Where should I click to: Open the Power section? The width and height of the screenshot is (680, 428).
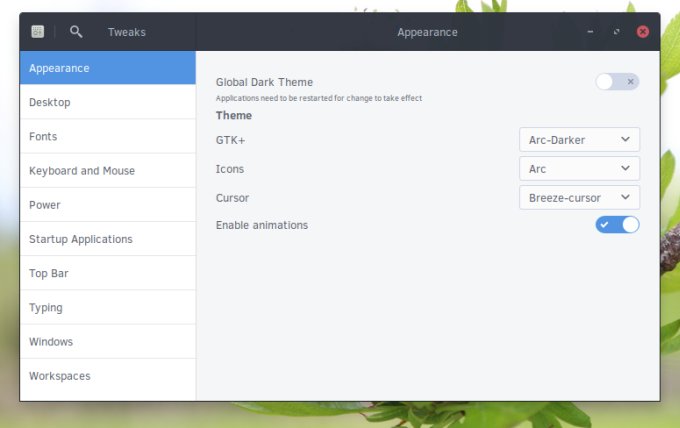[108, 205]
